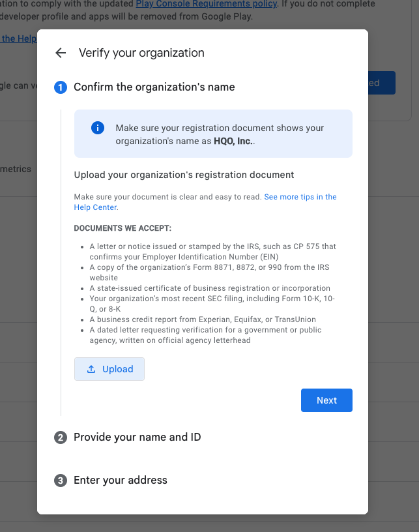Click the upload arrow icon
This screenshot has width=419, height=532.
91,369
